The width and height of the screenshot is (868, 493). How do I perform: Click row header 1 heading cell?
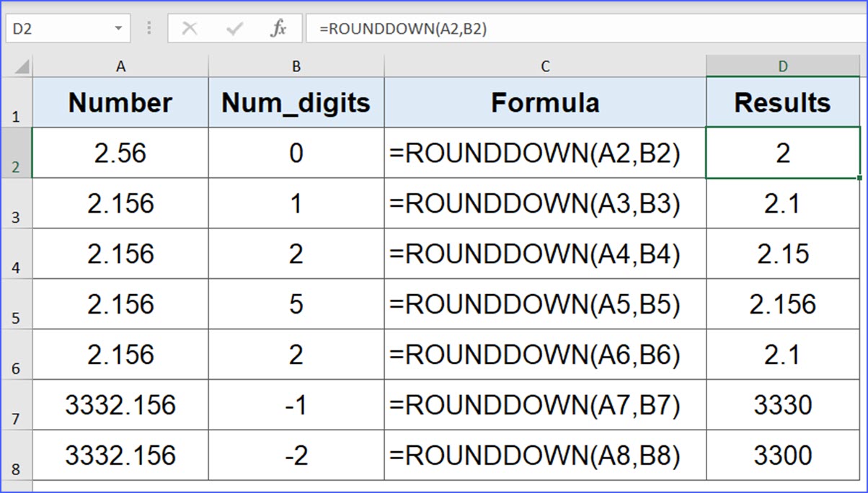(x=17, y=102)
